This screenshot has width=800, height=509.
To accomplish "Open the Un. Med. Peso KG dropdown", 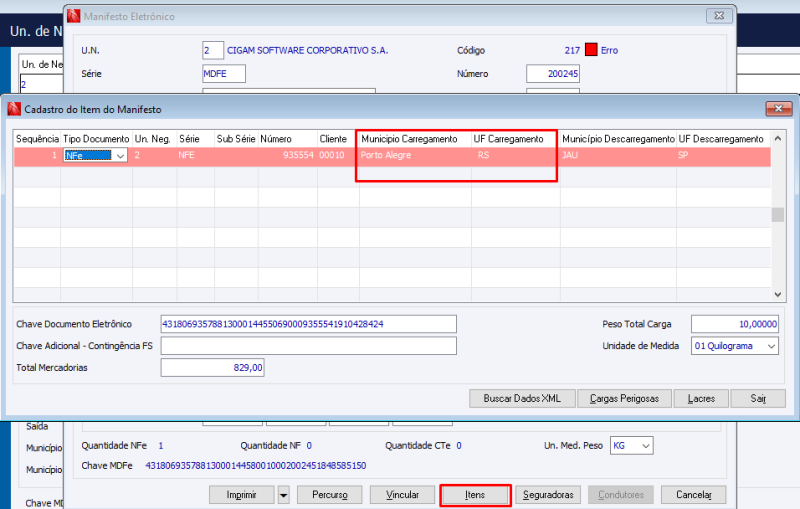I will click(x=645, y=446).
